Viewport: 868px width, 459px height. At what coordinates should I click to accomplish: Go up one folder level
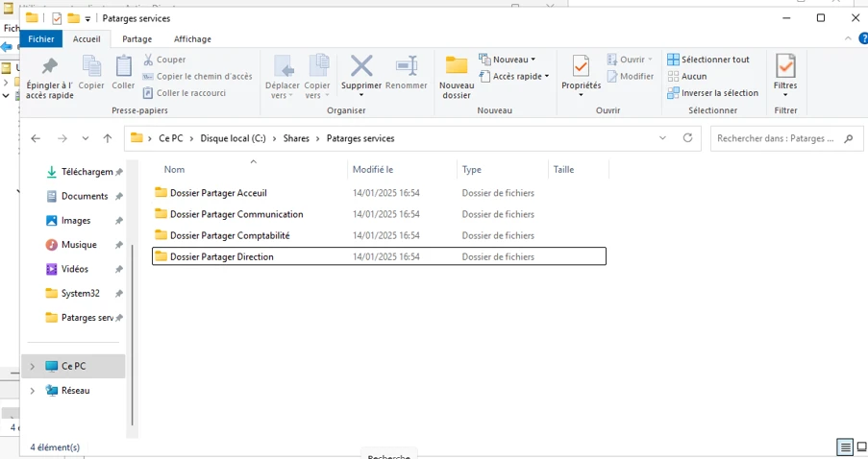pyautogui.click(x=108, y=138)
